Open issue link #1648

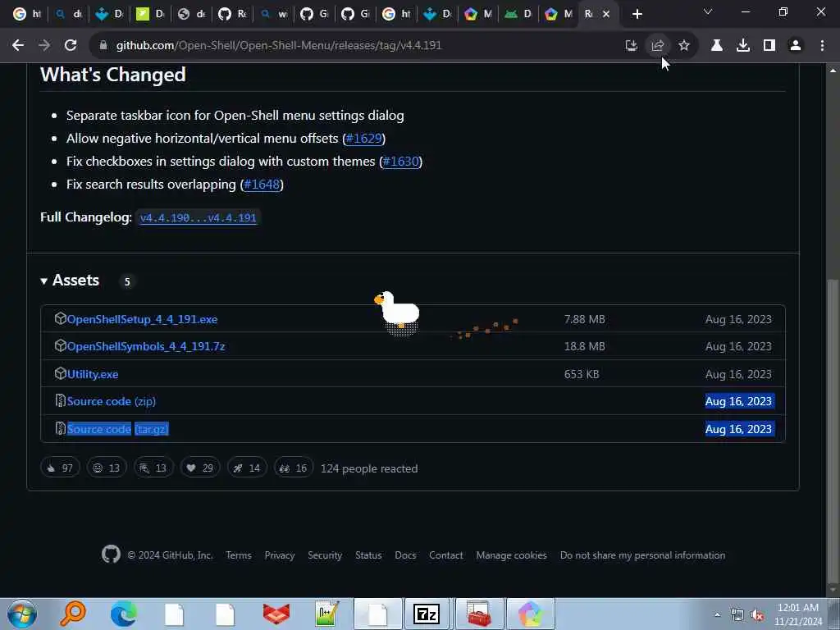[x=262, y=185]
